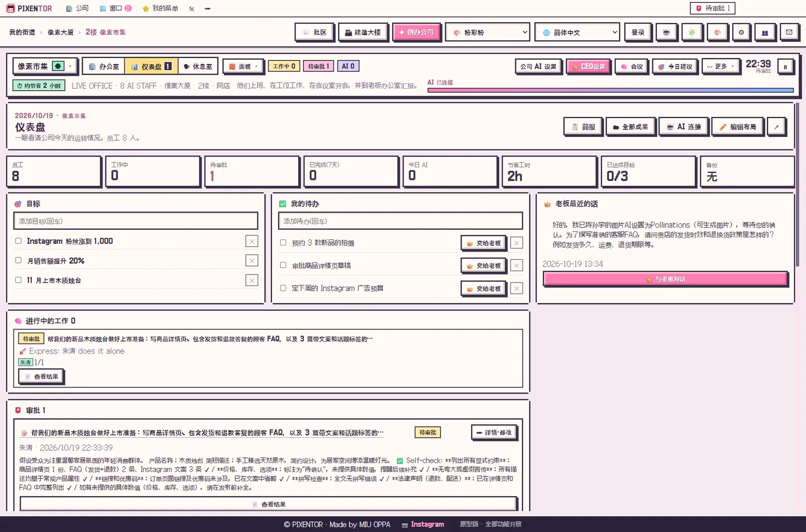Image resolution: width=806 pixels, height=532 pixels.
Task: Open the robot AI icon button
Action: coord(666,32)
